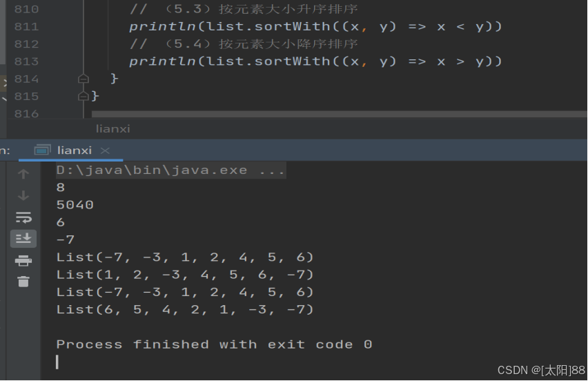This screenshot has width=588, height=381.
Task: Click the D:\java\bin\java.exe command line
Action: click(x=170, y=170)
